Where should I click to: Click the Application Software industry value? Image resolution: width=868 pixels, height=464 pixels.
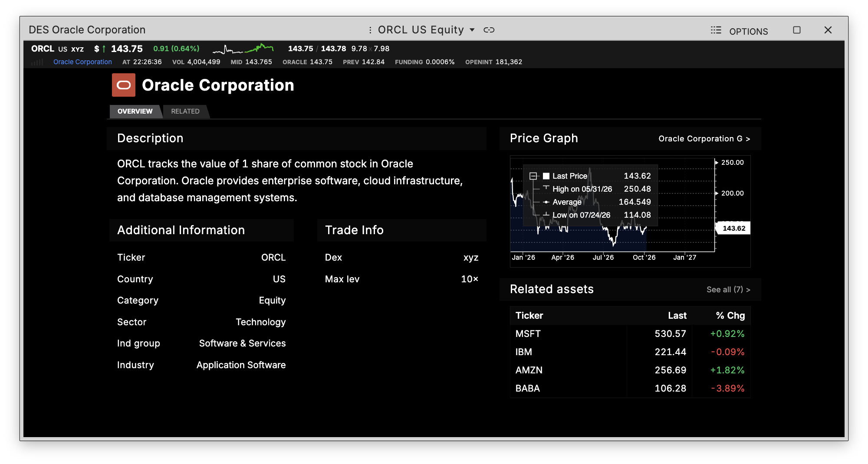click(x=241, y=365)
